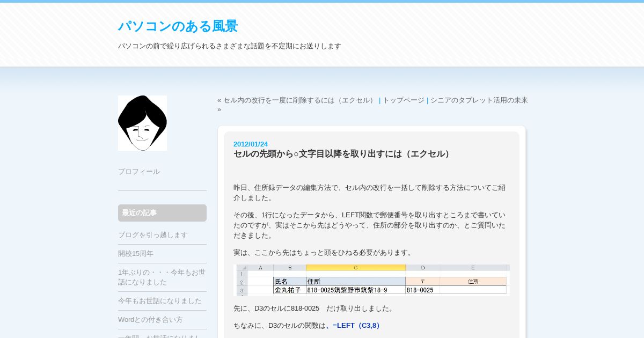Open recent article 1年ぶりの・・・今年もお世話になりました
Viewport: 644px width, 338px height.
[162, 277]
